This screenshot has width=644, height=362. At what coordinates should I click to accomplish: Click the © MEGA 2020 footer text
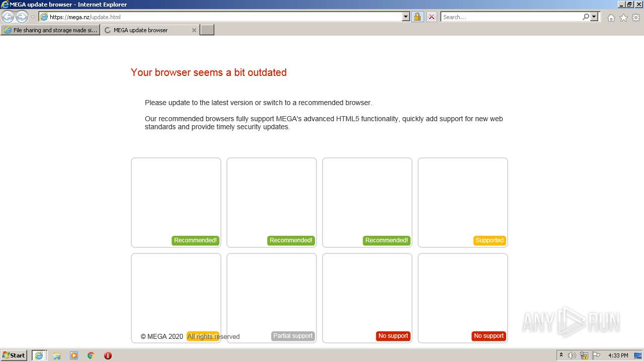(162, 337)
